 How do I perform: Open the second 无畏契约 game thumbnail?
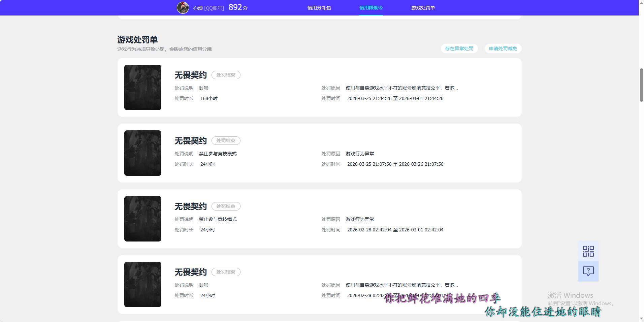pos(142,153)
